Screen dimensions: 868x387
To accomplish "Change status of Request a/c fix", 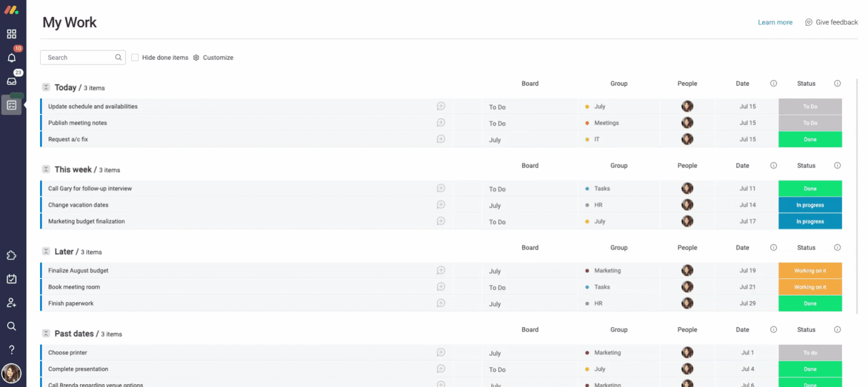I will click(x=810, y=139).
